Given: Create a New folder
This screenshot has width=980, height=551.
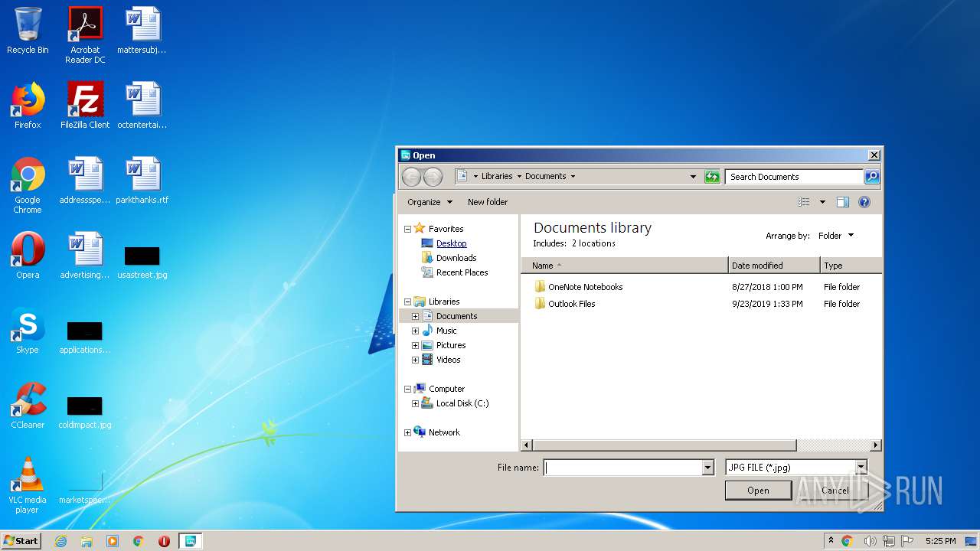Looking at the screenshot, I should [x=488, y=202].
